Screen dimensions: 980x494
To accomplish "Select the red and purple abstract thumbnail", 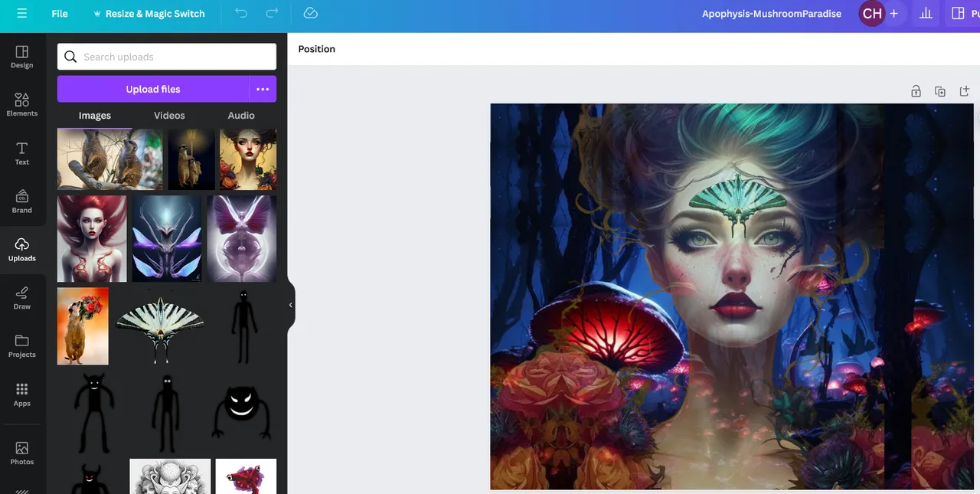I will (246, 476).
